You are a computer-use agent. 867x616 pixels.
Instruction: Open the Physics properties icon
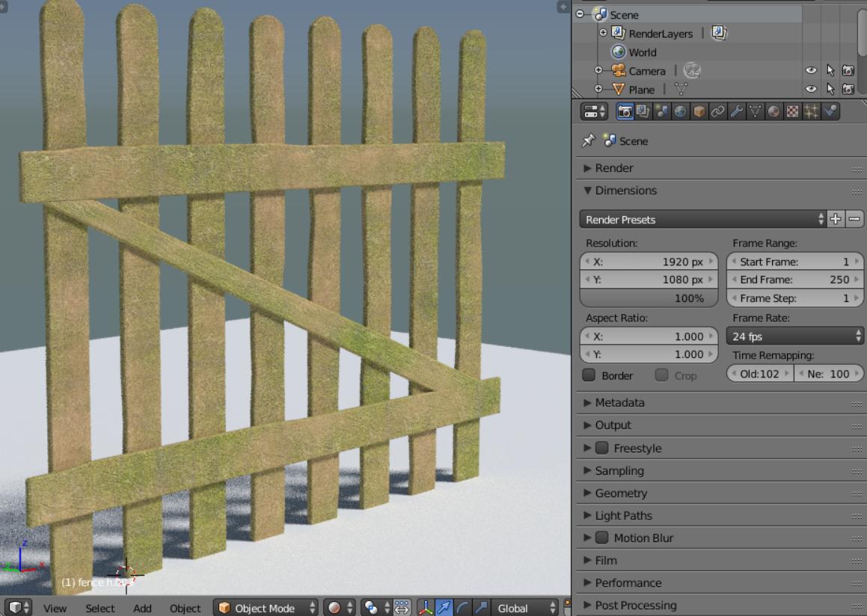tap(831, 111)
